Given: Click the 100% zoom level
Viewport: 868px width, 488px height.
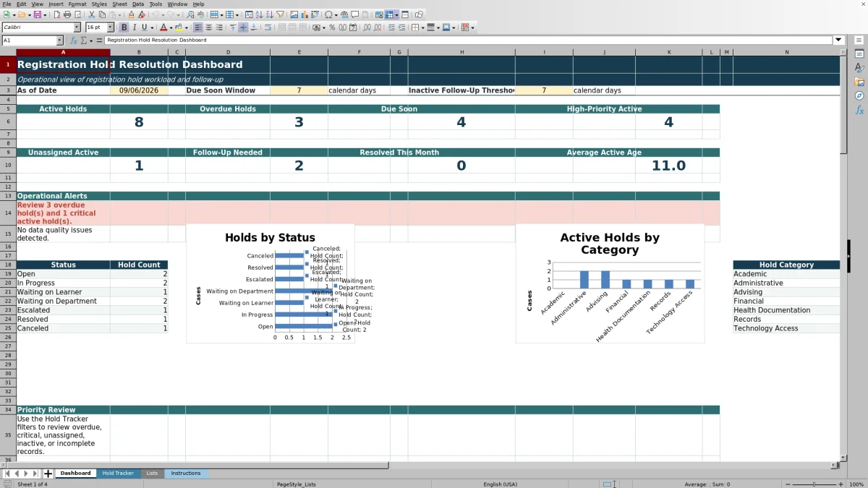Looking at the screenshot, I should click(856, 484).
